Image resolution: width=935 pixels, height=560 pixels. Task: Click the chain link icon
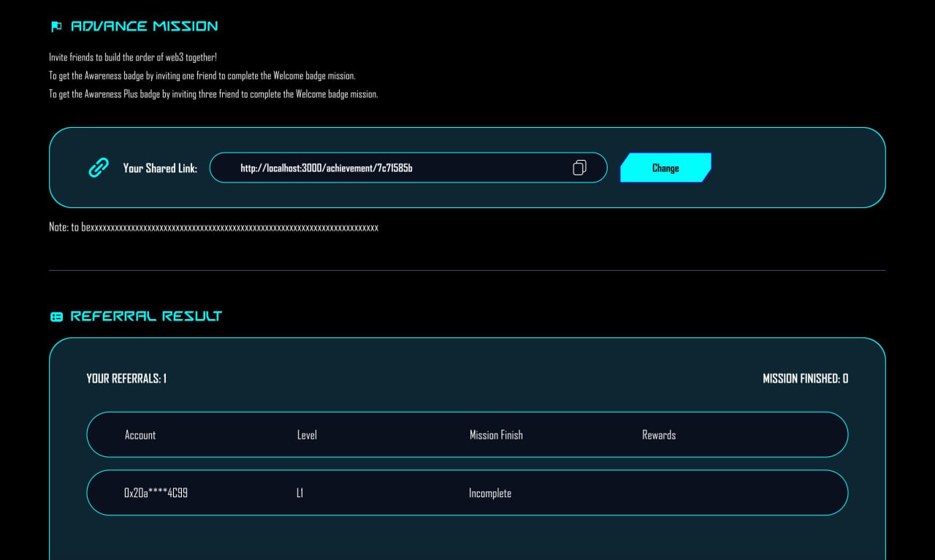[98, 168]
